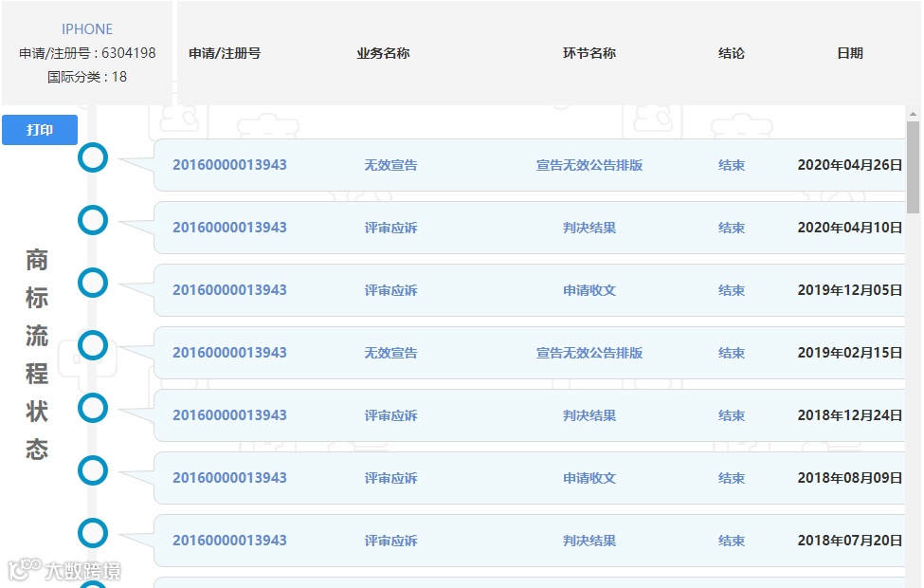
Task: Click the 申请/注册号 column header
Action: coord(225,53)
